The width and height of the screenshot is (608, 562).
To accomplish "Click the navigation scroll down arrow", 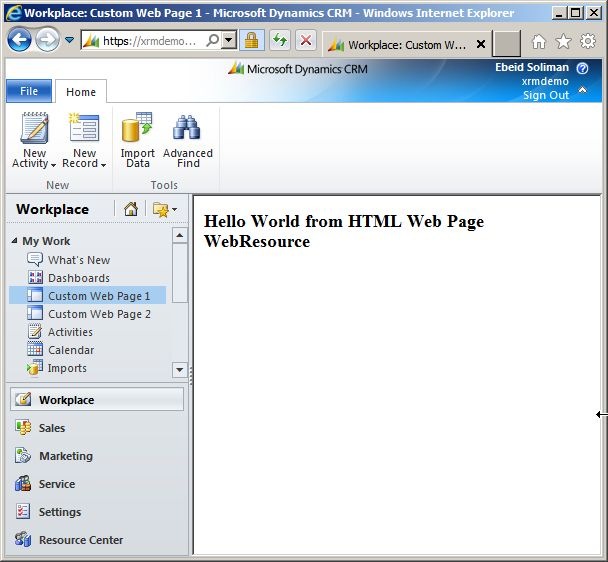I will [x=180, y=370].
